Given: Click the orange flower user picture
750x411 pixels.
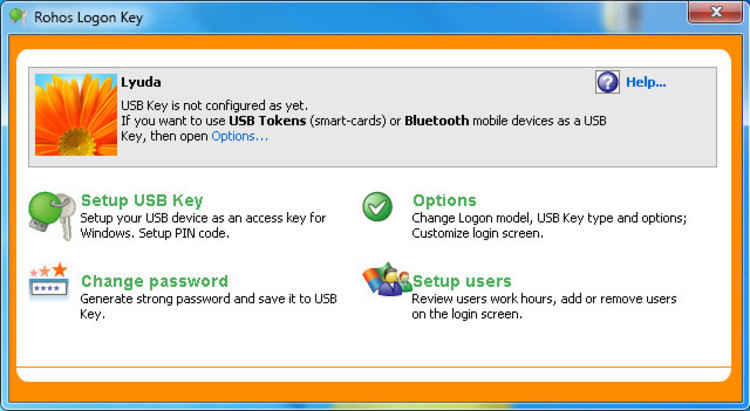Looking at the screenshot, I should click(x=76, y=114).
